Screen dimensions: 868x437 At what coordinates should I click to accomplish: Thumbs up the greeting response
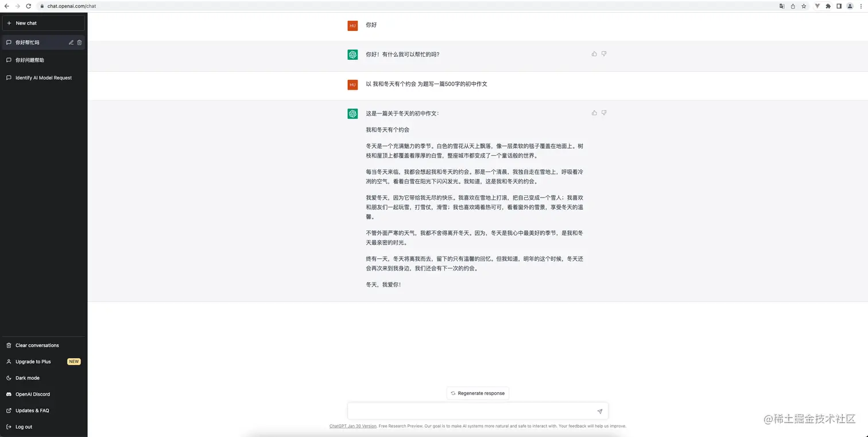click(x=594, y=54)
